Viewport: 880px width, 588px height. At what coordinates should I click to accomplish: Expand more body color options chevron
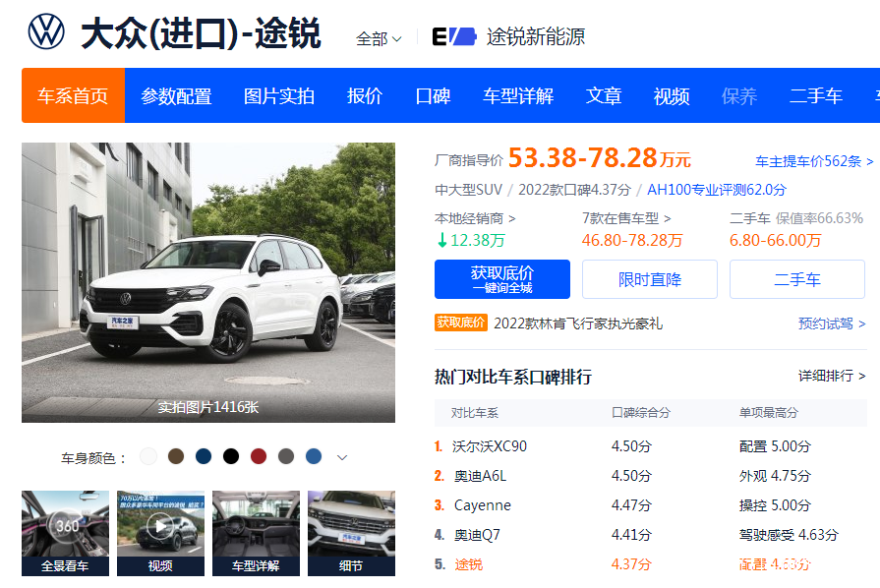(342, 457)
